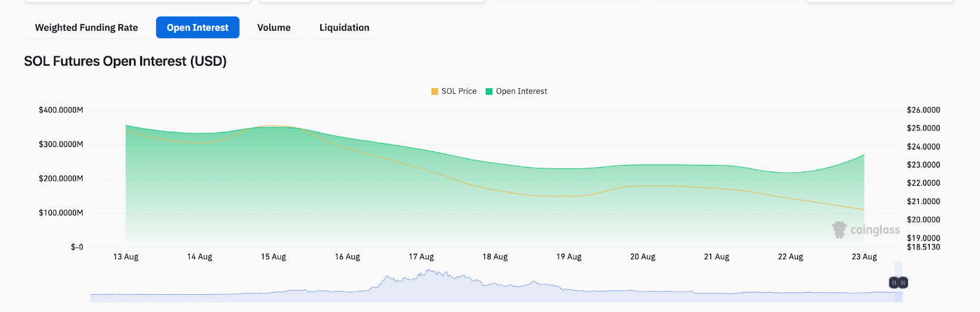980x312 pixels.
Task: Click the 15 Aug date on x-axis
Action: coord(273,257)
